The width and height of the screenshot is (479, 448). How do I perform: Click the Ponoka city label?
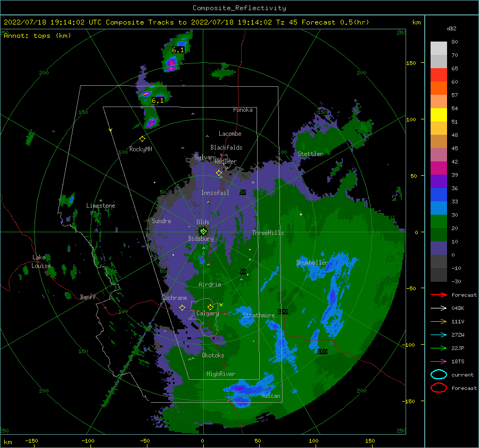[243, 110]
